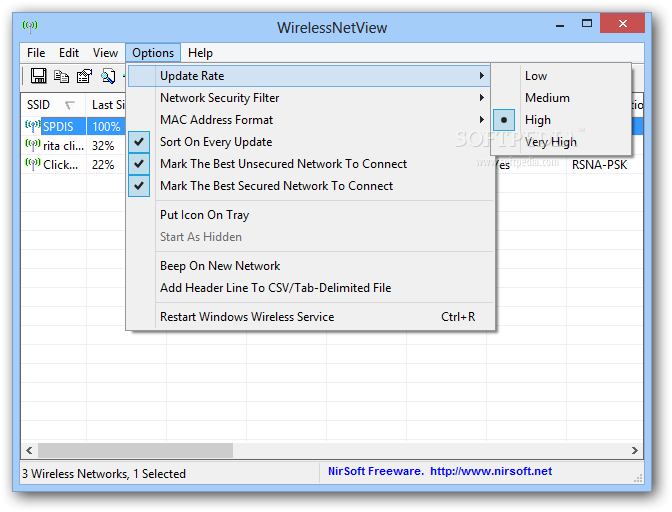
Task: Click the RSNA-PSK cell
Action: point(599,165)
